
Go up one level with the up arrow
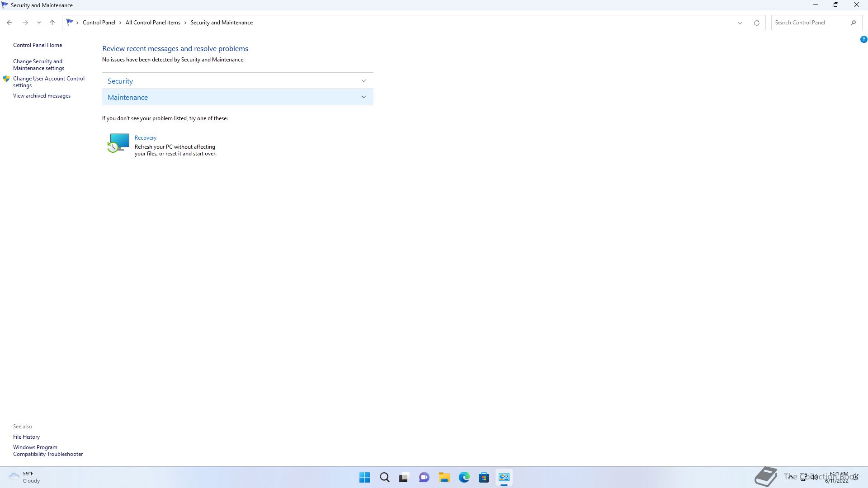(52, 23)
